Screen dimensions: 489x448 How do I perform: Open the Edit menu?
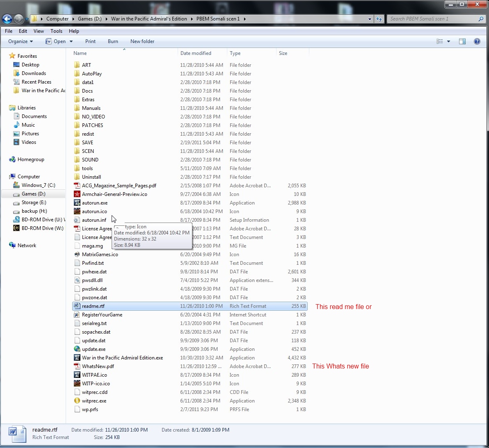[23, 31]
